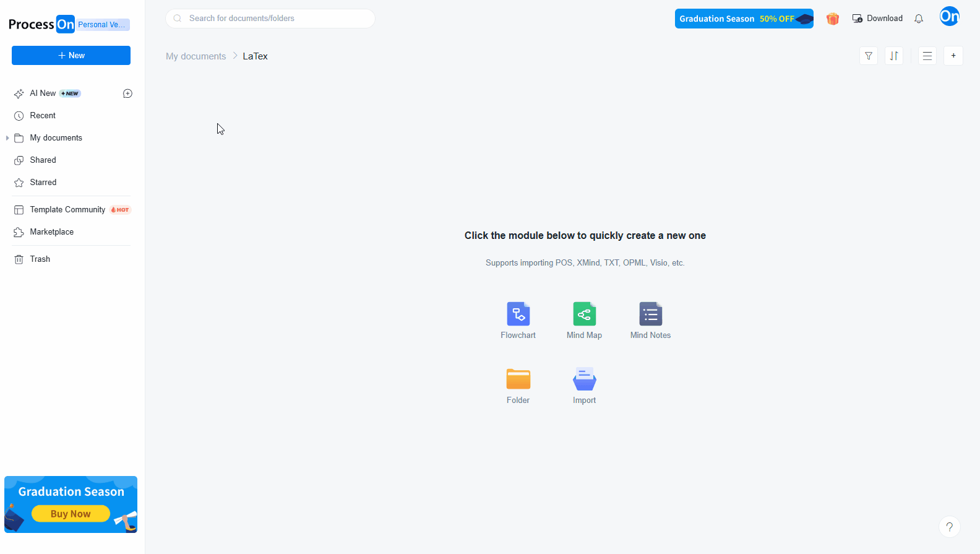
Task: Create a new Folder from the module icon
Action: [x=518, y=379]
